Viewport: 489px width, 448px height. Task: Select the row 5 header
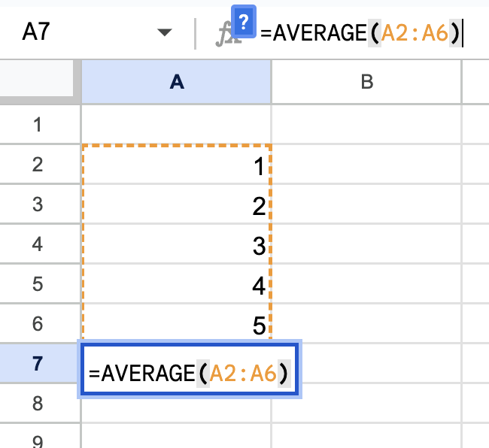pyautogui.click(x=40, y=284)
